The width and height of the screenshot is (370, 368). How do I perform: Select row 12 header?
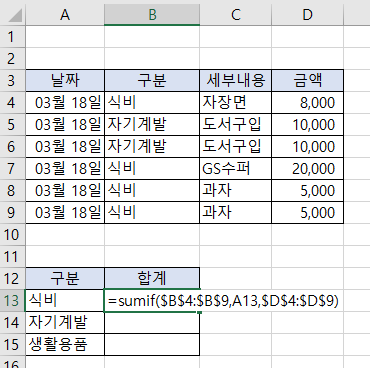tap(12, 279)
